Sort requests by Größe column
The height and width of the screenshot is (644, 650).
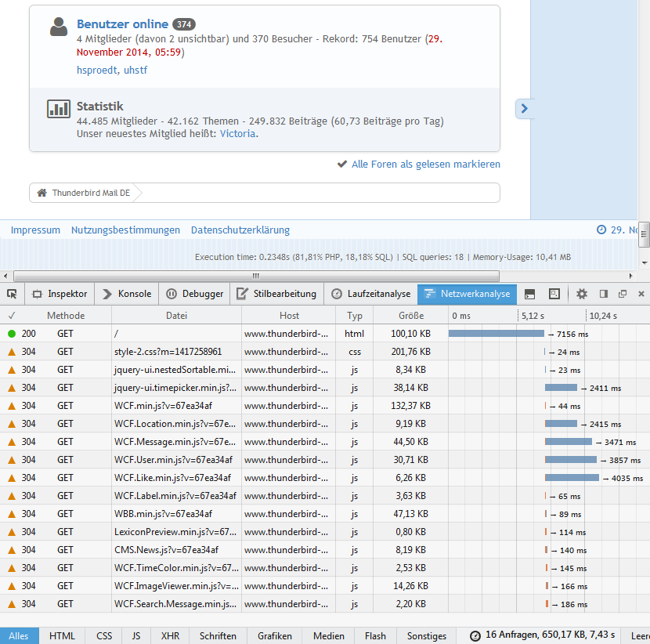tap(411, 316)
